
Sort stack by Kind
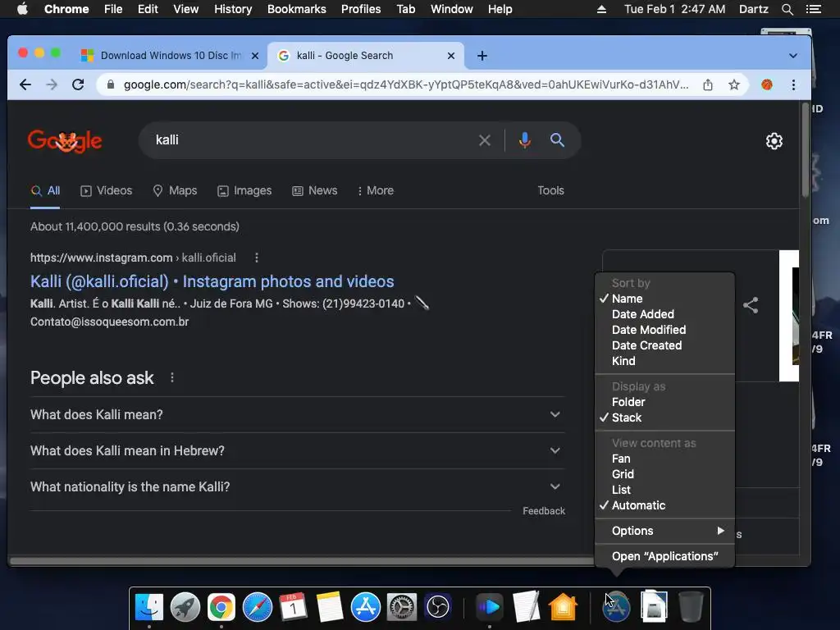coord(664,361)
